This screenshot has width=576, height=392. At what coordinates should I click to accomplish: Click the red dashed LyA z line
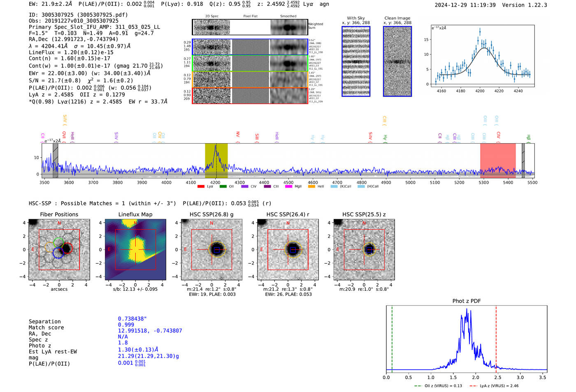(496, 339)
